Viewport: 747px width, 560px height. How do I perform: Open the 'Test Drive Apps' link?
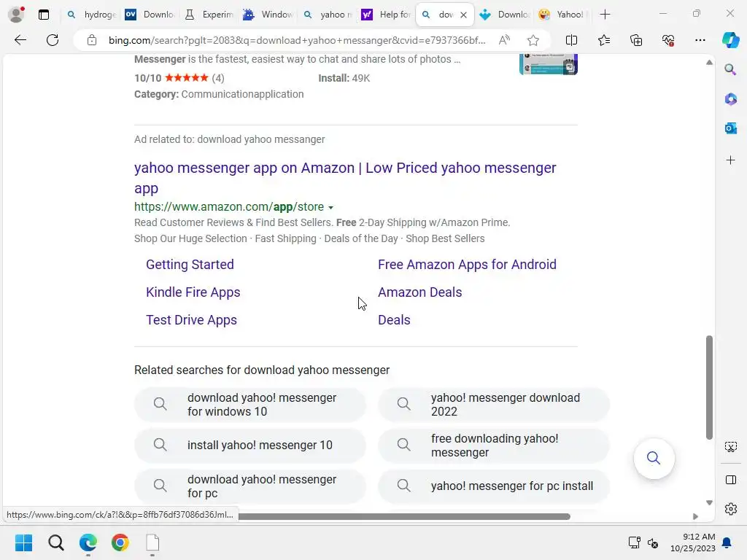191,320
